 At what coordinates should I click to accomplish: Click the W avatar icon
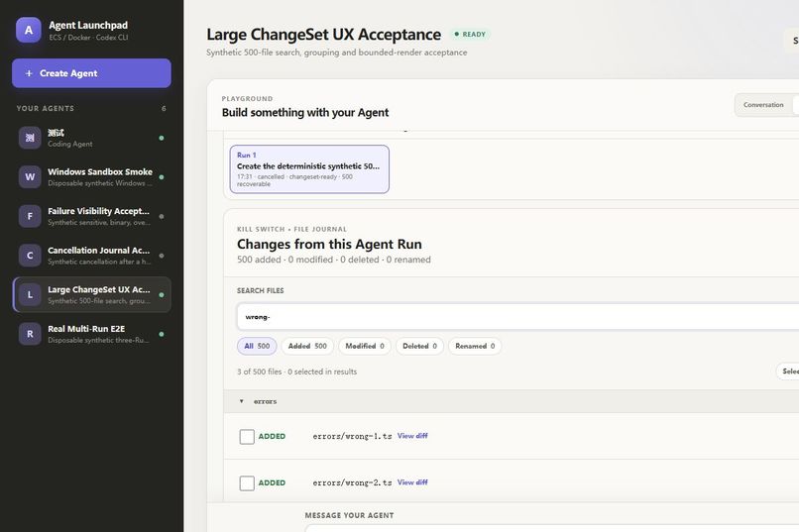tap(30, 177)
